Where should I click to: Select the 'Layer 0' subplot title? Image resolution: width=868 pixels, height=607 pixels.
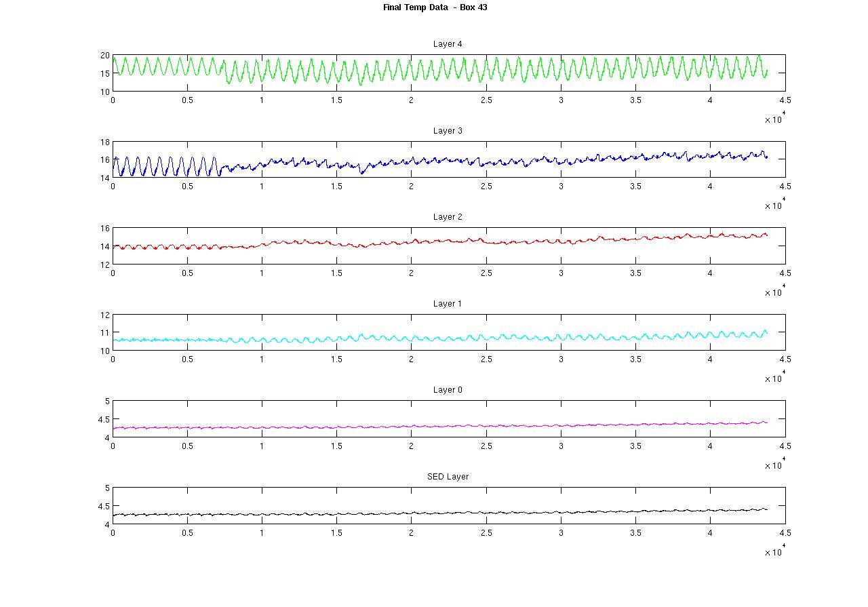(448, 390)
